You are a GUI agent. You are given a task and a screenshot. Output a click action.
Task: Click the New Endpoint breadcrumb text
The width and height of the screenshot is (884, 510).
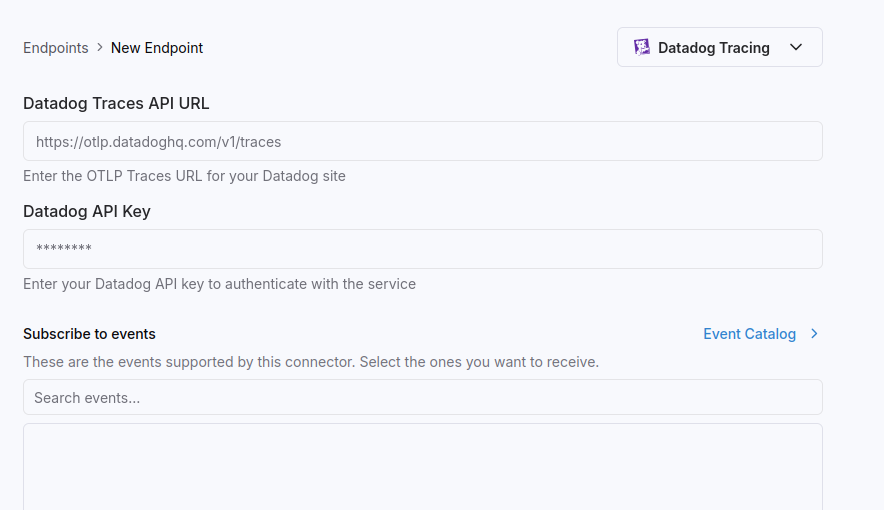[157, 48]
